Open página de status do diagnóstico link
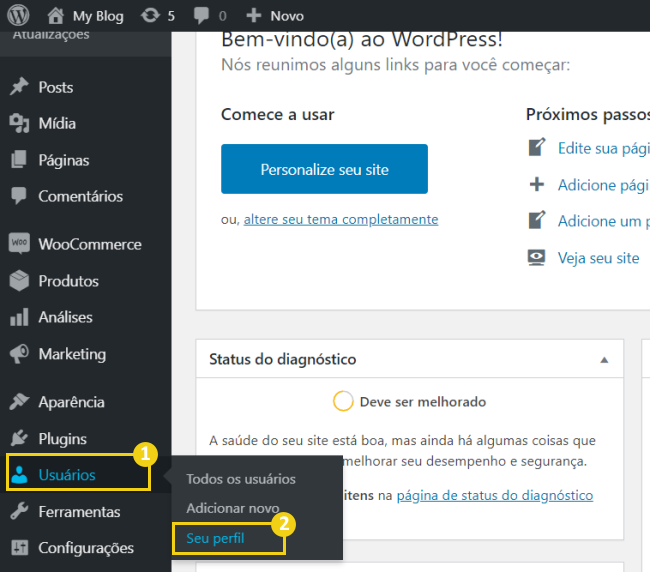 click(495, 495)
